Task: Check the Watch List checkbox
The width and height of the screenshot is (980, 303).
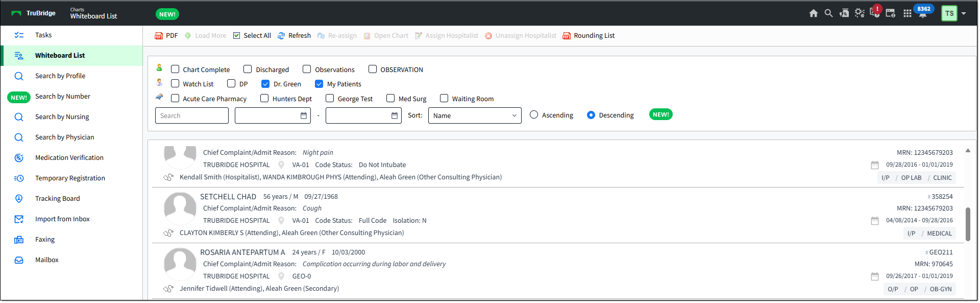Action: pyautogui.click(x=175, y=83)
